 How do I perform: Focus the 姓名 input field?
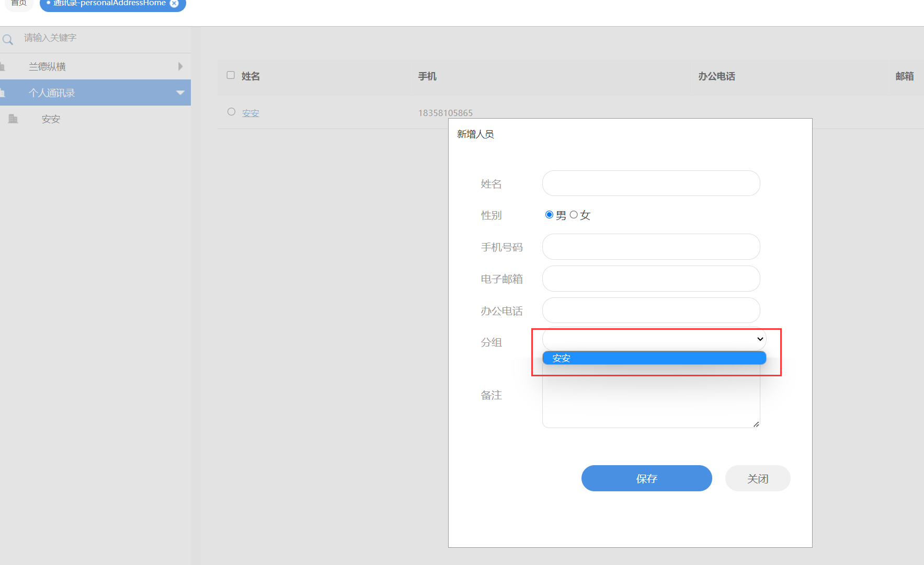click(651, 183)
